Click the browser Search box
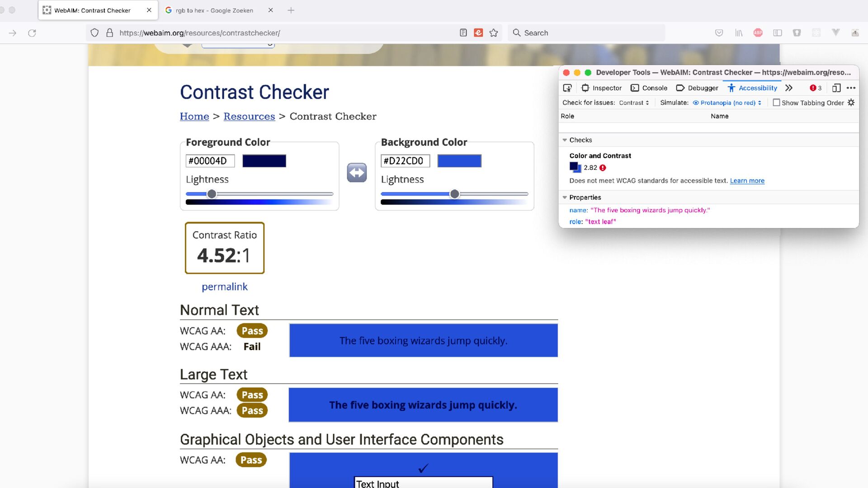868x488 pixels. [x=586, y=33]
